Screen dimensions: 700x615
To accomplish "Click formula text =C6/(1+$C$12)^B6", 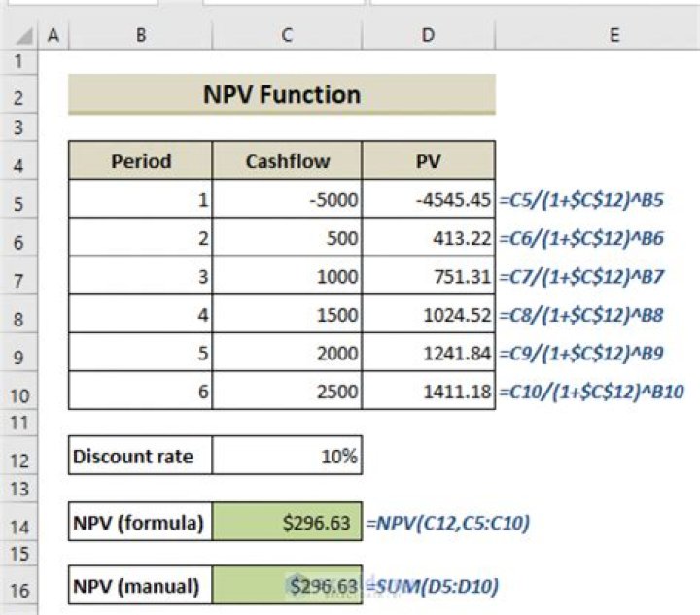I will tap(580, 238).
